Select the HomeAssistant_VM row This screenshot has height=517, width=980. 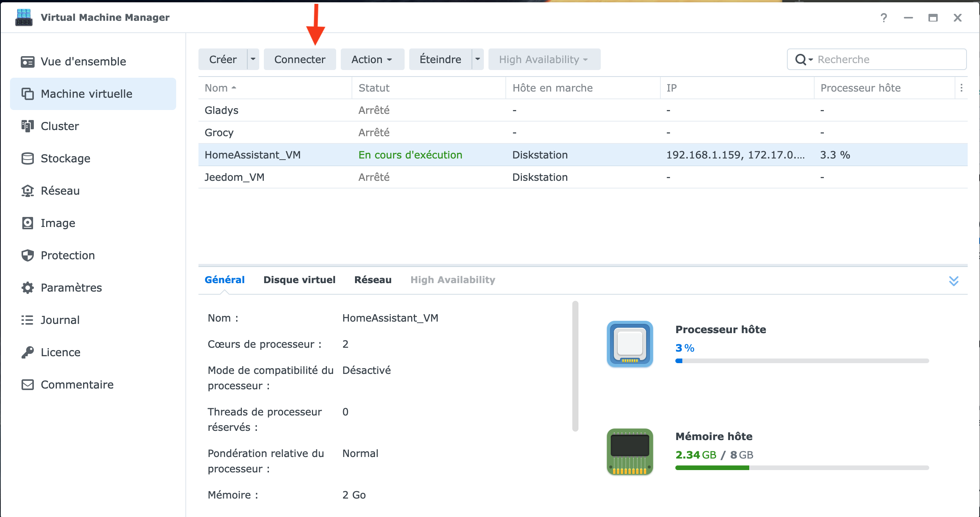(583, 155)
